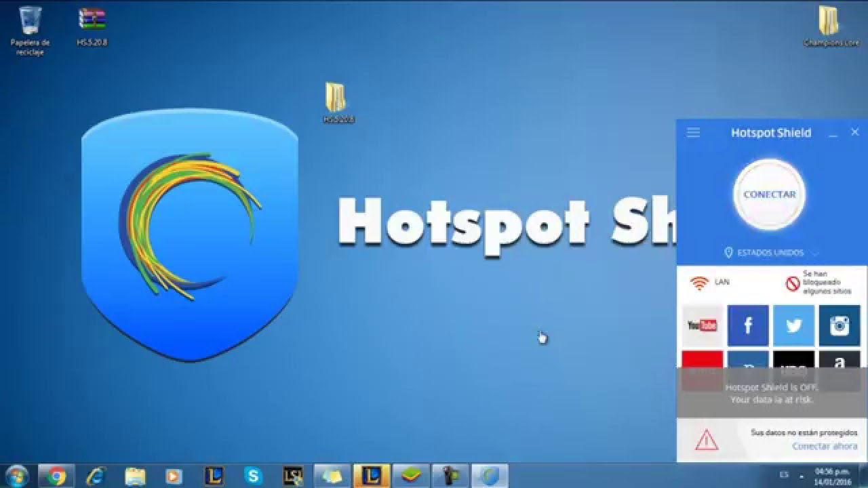Open the Twitter tile
868x488 pixels.
793,325
